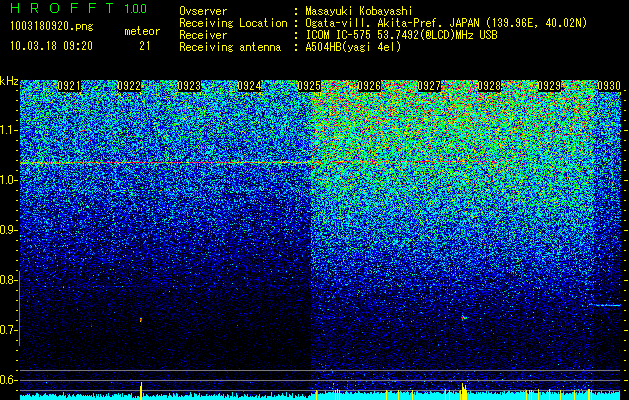Click the meteor label above the count
629x400 pixels.
[x=142, y=31]
